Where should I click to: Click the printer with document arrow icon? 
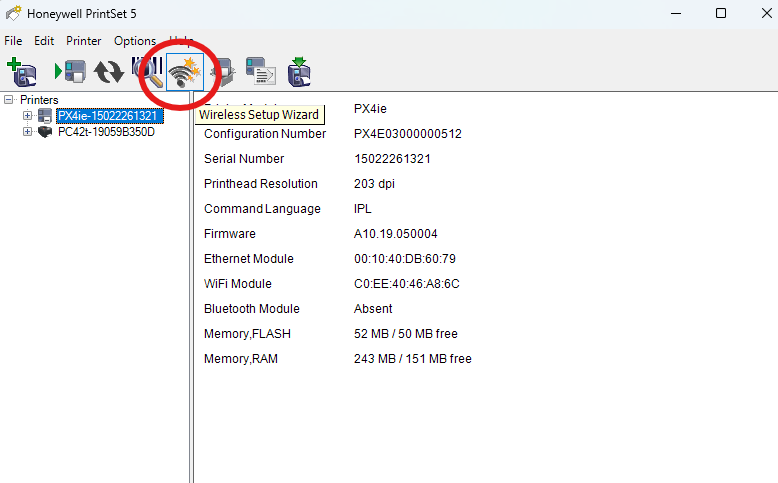click(x=261, y=71)
